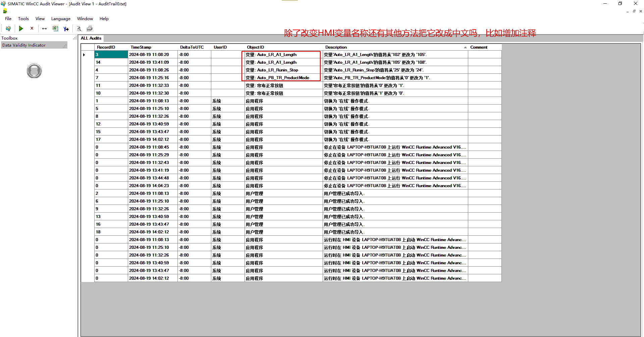Screen dimensions: 644x337
Task: Click the Toolbox panel title
Action: coord(9,38)
